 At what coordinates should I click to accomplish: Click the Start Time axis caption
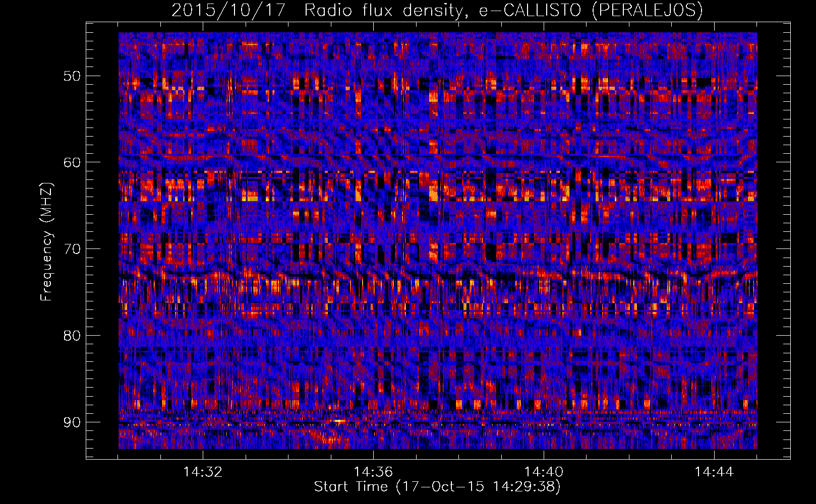(x=437, y=487)
